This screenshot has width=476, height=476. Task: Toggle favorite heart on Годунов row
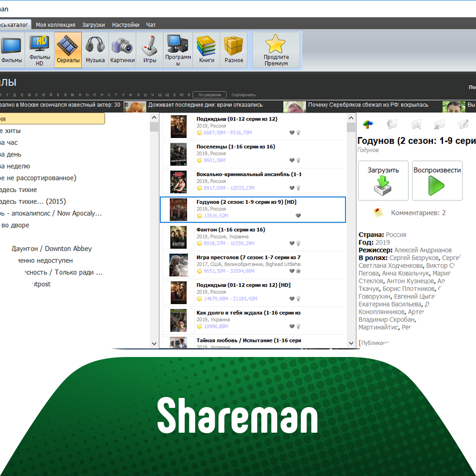pyautogui.click(x=298, y=216)
